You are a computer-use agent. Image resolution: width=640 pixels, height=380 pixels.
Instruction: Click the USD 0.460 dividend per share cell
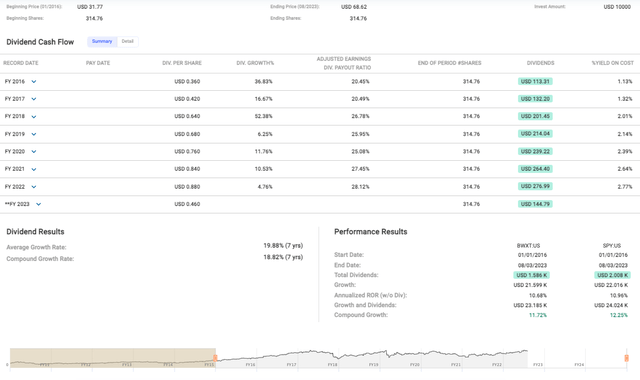(x=187, y=204)
